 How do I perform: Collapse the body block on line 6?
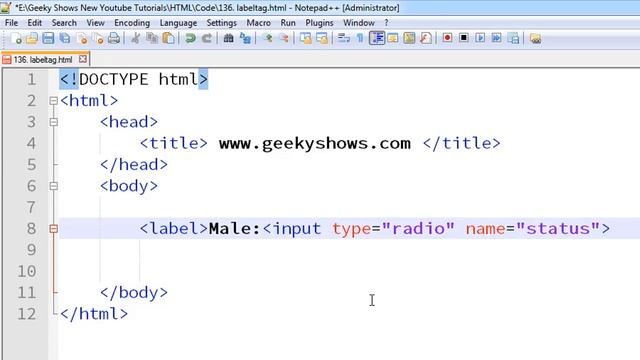pyautogui.click(x=53, y=186)
